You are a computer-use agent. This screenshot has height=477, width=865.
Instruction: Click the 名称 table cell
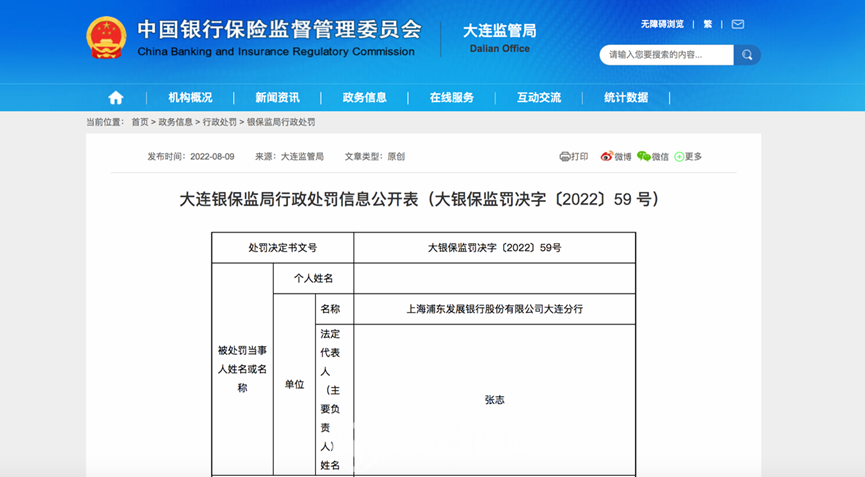[x=334, y=309]
